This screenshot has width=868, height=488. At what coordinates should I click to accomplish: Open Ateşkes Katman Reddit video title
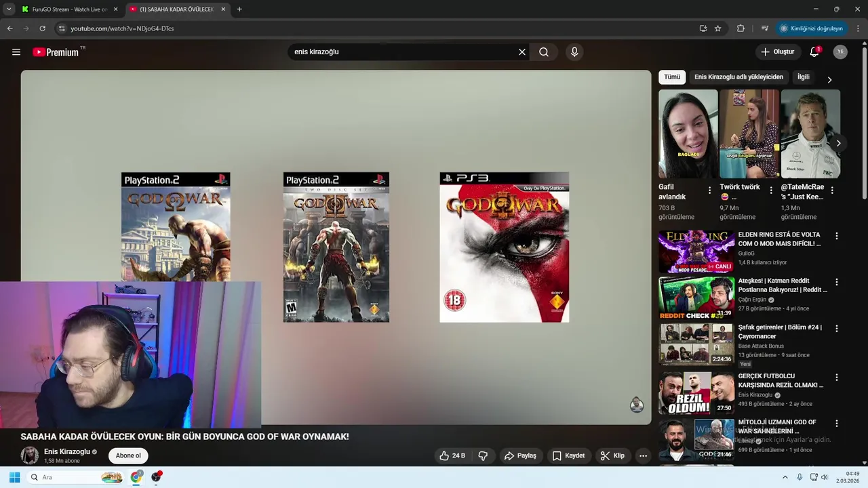pos(783,285)
